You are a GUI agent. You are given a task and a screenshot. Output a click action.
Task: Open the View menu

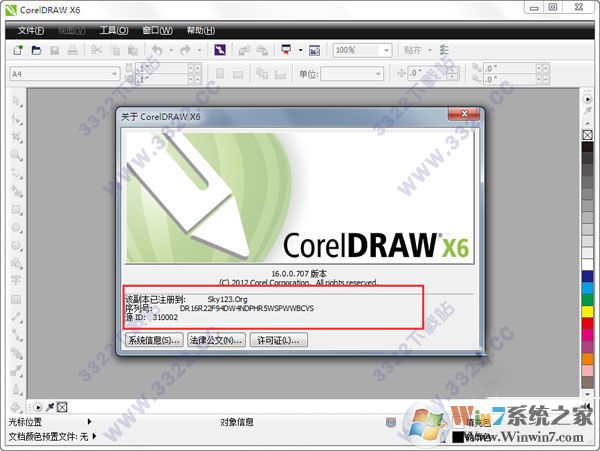72,30
